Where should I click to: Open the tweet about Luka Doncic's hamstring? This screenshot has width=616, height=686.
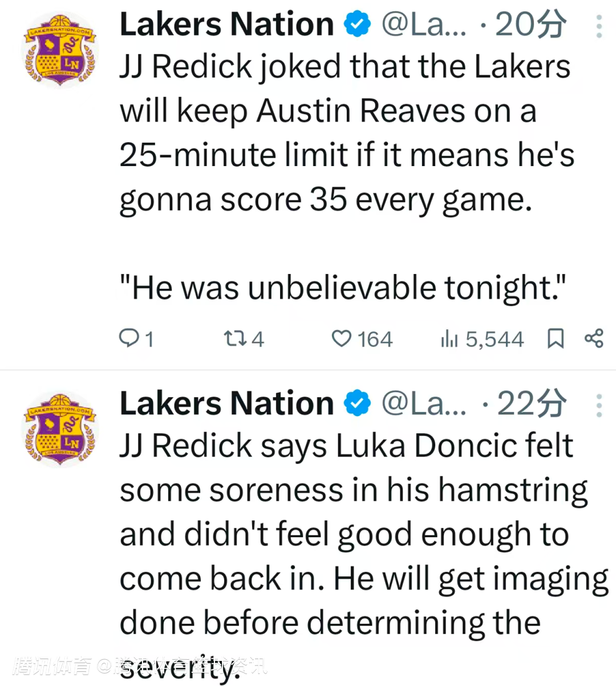pyautogui.click(x=354, y=534)
